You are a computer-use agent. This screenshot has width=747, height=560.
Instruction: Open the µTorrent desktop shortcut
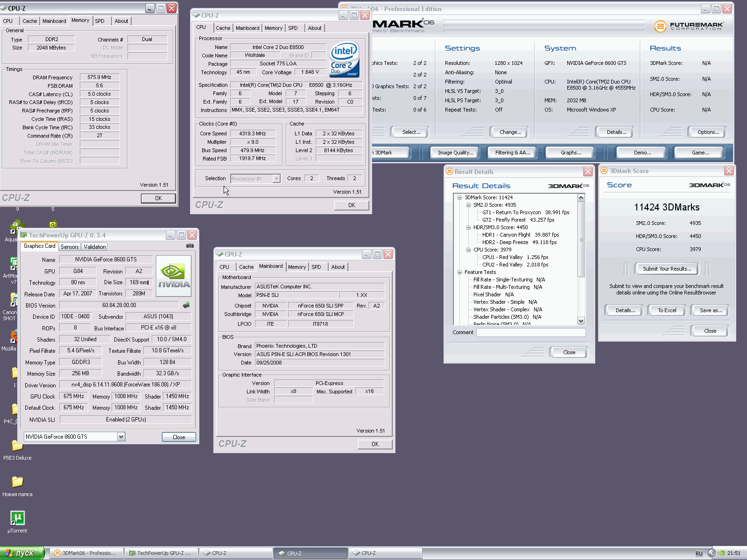[x=17, y=522]
